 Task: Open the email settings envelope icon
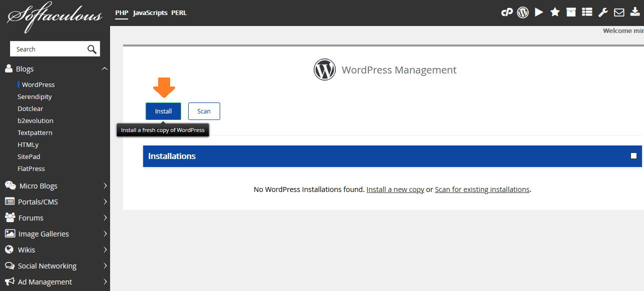click(619, 12)
